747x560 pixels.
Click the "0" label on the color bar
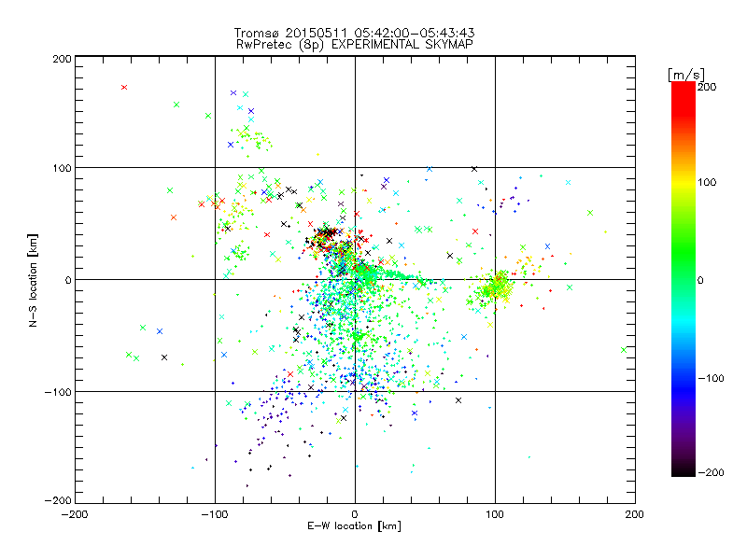pyautogui.click(x=700, y=280)
